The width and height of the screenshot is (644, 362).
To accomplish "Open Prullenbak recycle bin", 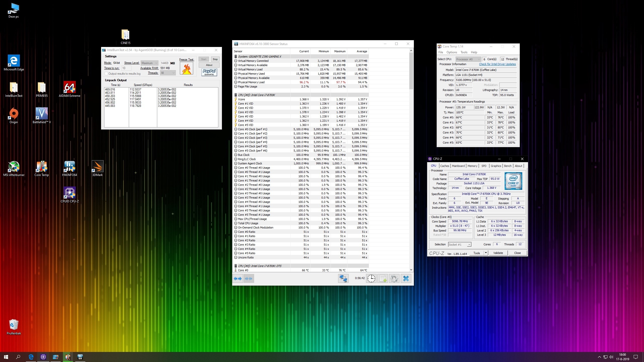I will click(14, 327).
